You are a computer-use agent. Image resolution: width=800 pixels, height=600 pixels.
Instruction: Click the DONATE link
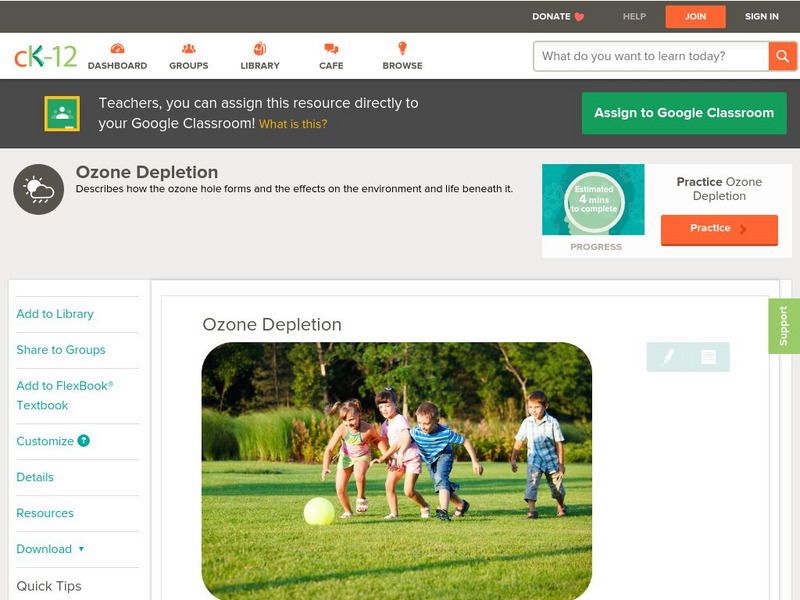click(551, 16)
